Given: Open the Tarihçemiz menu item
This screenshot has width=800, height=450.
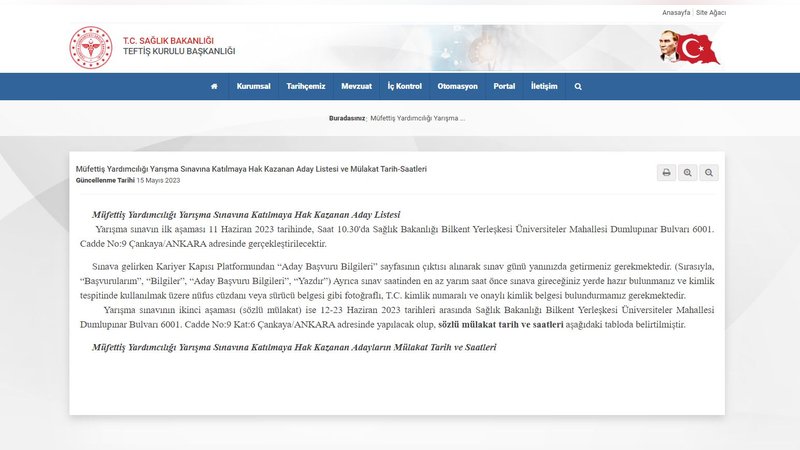Looking at the screenshot, I should 306,86.
